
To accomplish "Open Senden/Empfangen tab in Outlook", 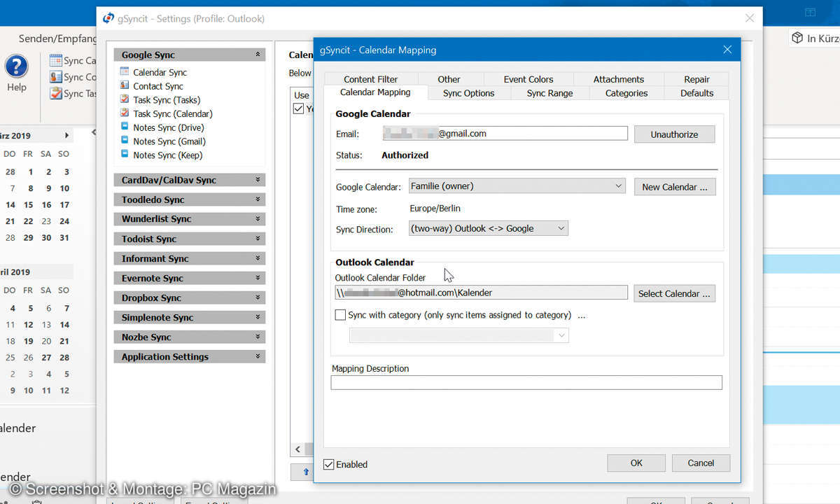I will [x=57, y=38].
